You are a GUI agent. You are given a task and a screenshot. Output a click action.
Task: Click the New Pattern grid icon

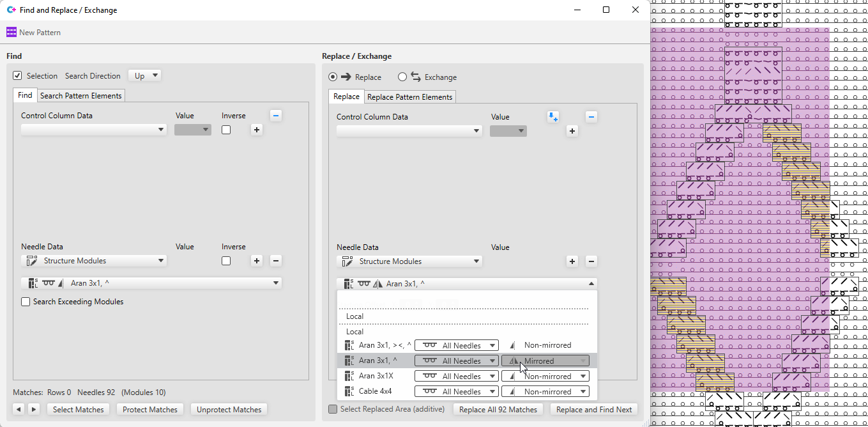11,32
